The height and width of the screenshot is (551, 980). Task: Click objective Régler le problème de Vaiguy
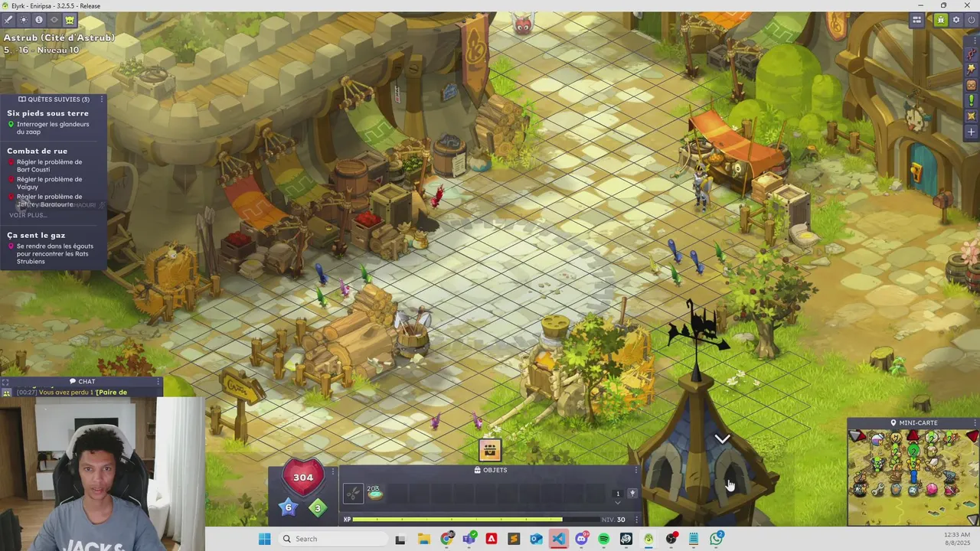click(49, 183)
